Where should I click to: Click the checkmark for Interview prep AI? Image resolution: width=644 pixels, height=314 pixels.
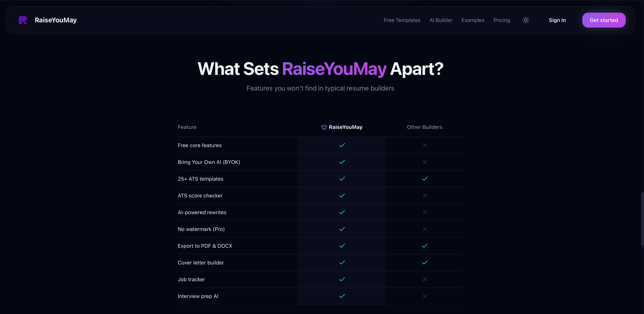click(x=342, y=296)
